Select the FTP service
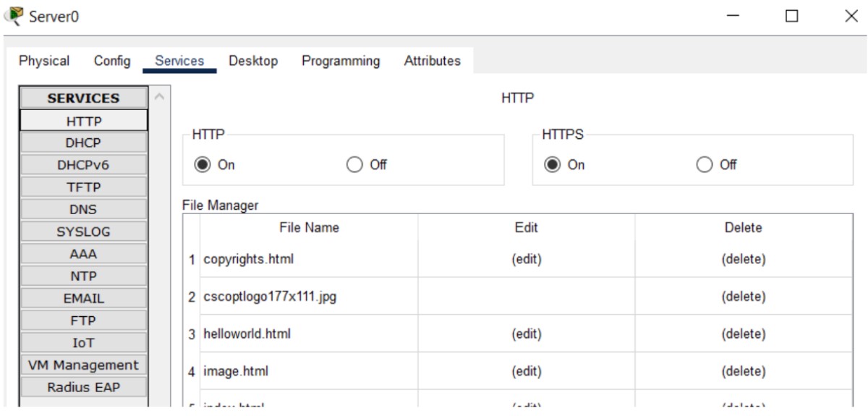This screenshot has height=416, width=868. [x=84, y=321]
